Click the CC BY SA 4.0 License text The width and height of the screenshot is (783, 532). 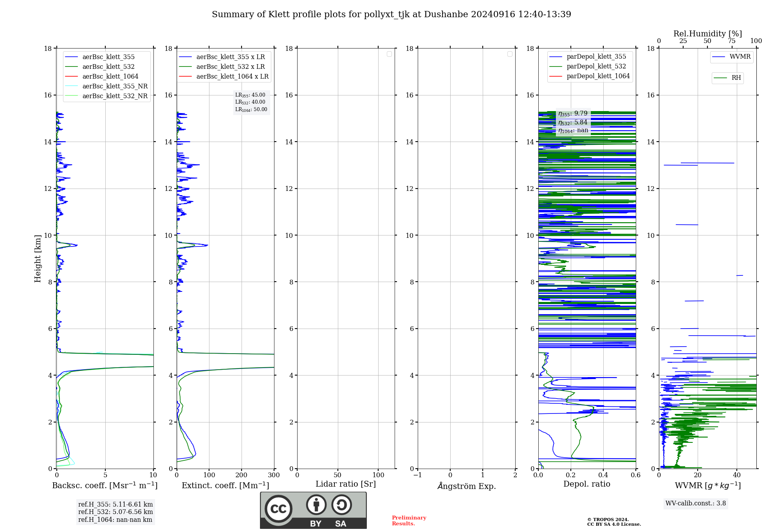pyautogui.click(x=614, y=524)
